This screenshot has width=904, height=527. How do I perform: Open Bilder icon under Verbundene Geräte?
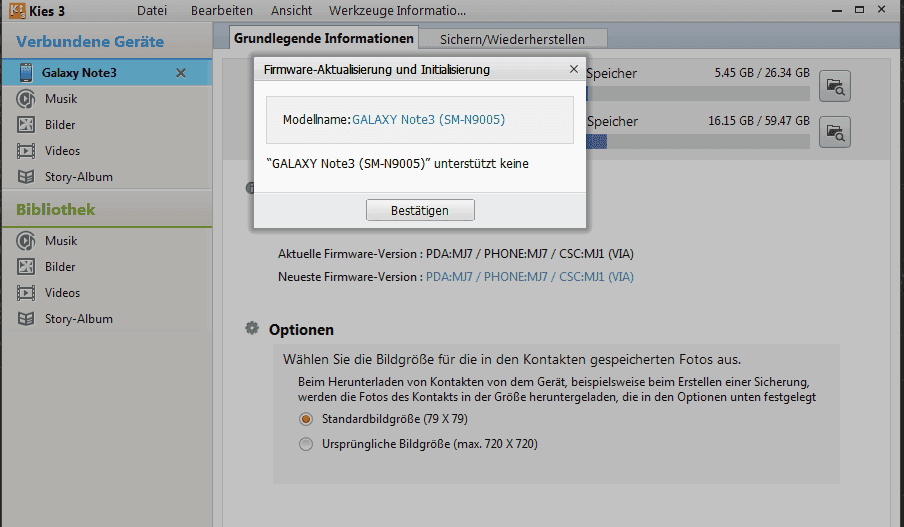25,125
